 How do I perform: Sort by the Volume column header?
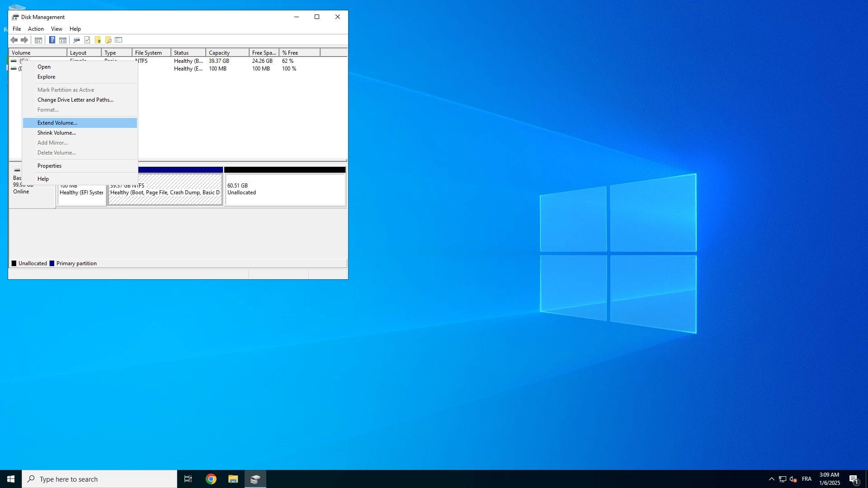[x=38, y=53]
